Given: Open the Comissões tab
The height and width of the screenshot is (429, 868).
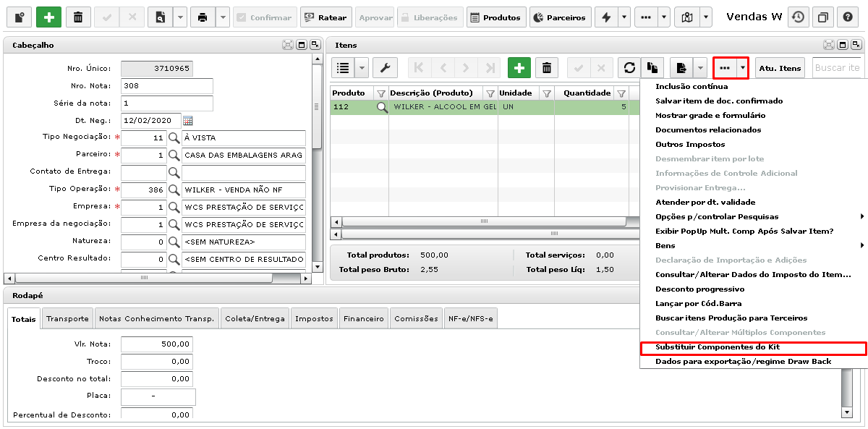Looking at the screenshot, I should (417, 318).
